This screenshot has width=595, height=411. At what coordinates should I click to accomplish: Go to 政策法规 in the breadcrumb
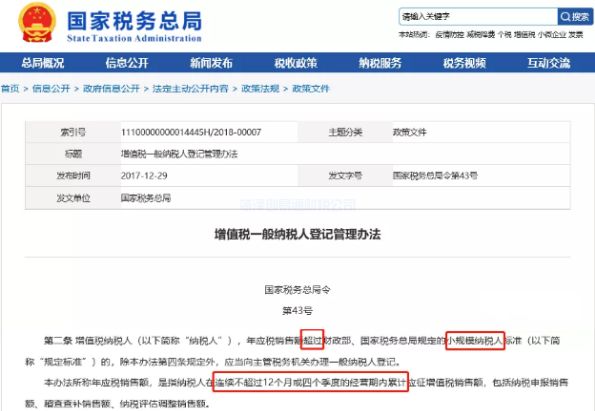[260, 89]
